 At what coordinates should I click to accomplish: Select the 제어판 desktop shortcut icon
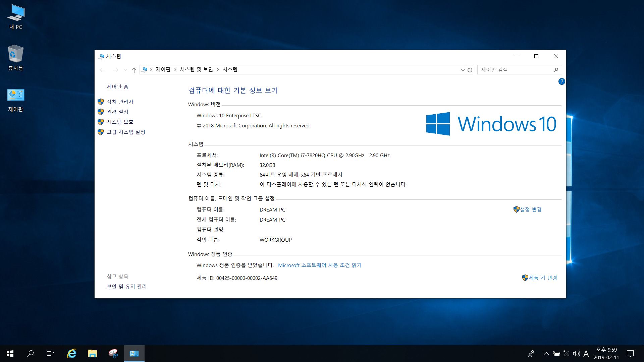pyautogui.click(x=16, y=100)
